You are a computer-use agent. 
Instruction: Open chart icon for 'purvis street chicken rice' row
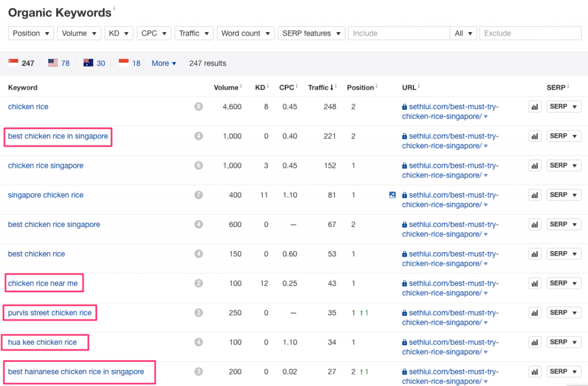point(535,312)
